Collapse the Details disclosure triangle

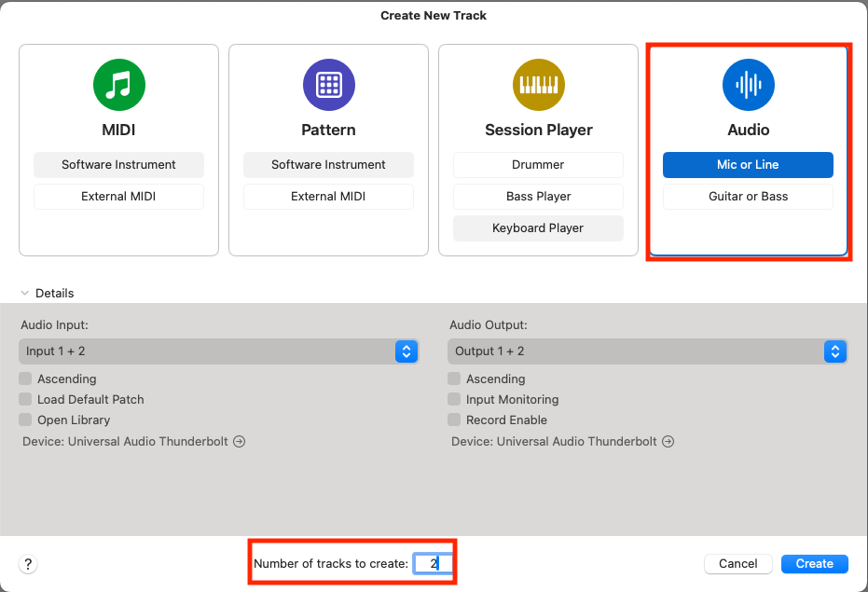coord(25,293)
